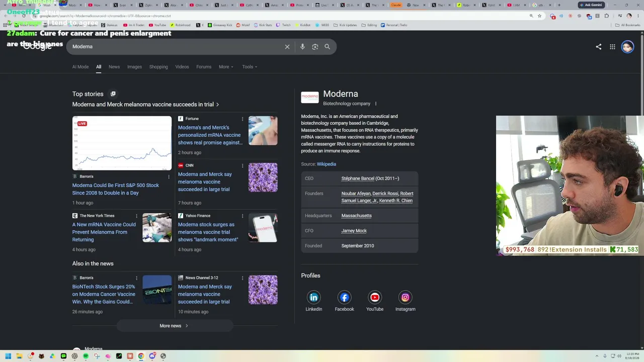This screenshot has width=644, height=362.
Task: Bookmark this page with the star icon
Action: tap(539, 16)
